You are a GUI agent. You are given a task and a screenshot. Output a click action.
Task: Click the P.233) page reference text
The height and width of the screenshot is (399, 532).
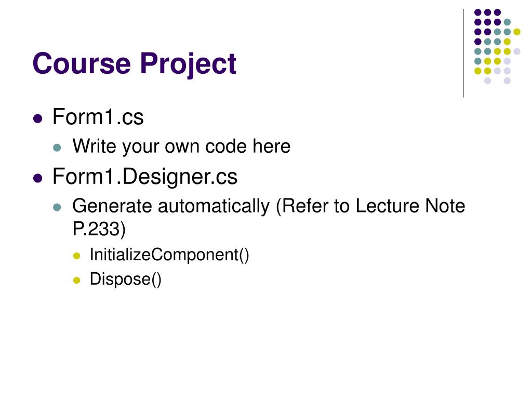(x=99, y=229)
